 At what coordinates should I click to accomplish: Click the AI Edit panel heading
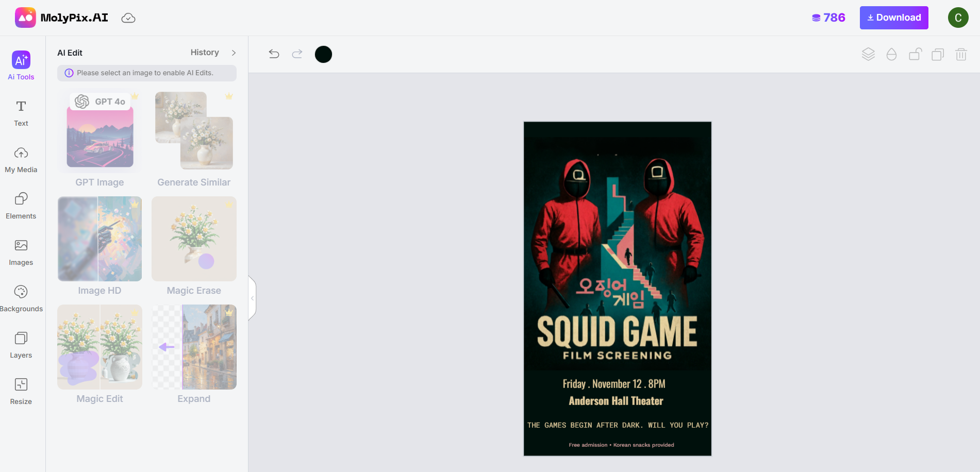[70, 53]
